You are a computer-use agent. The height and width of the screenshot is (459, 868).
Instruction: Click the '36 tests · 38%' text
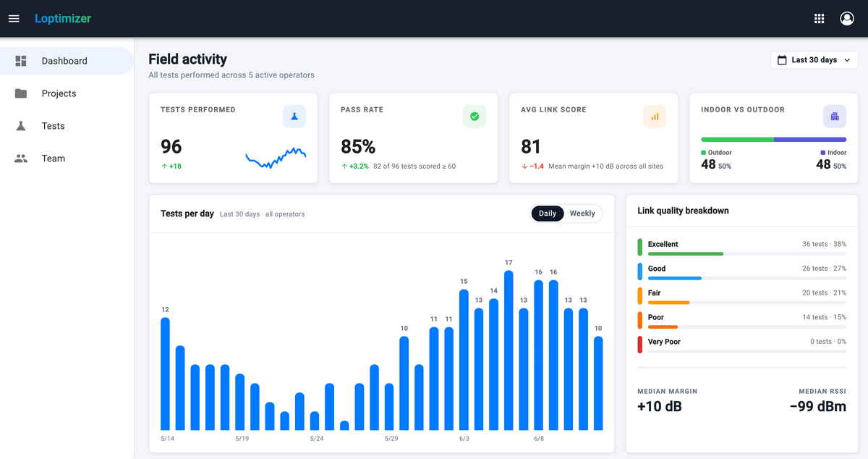(824, 244)
